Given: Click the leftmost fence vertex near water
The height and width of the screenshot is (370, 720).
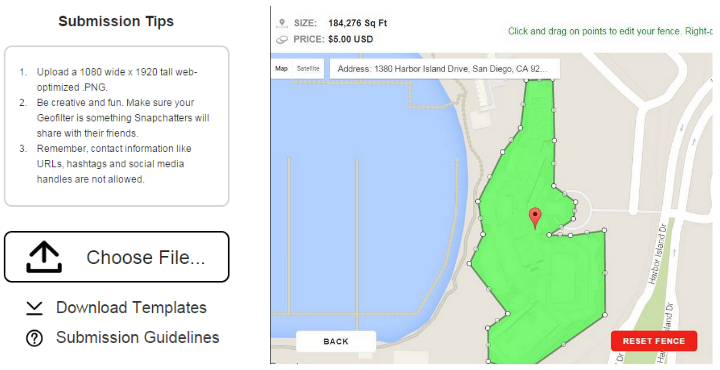Looking at the screenshot, I should tap(469, 264).
